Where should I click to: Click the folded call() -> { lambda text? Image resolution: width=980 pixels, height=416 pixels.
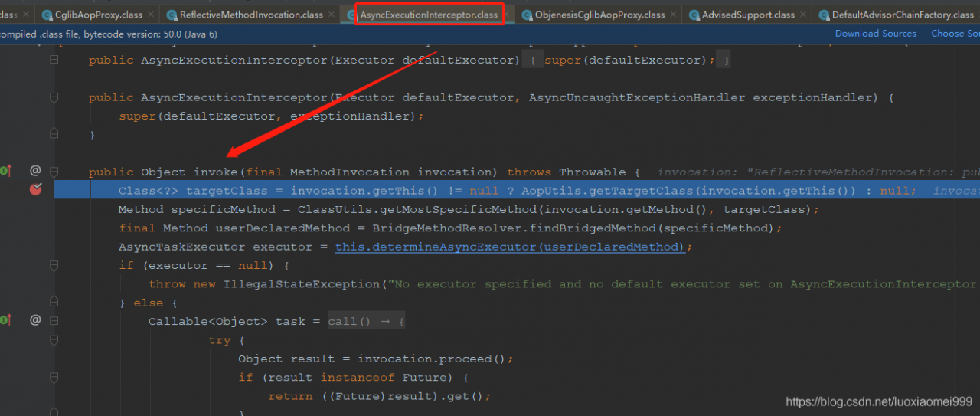click(x=366, y=321)
